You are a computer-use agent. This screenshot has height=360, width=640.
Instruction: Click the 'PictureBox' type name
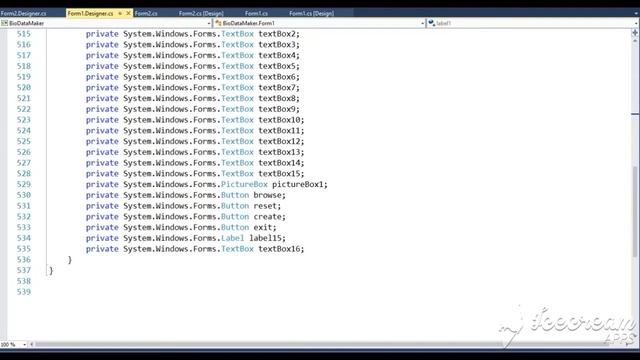point(244,184)
